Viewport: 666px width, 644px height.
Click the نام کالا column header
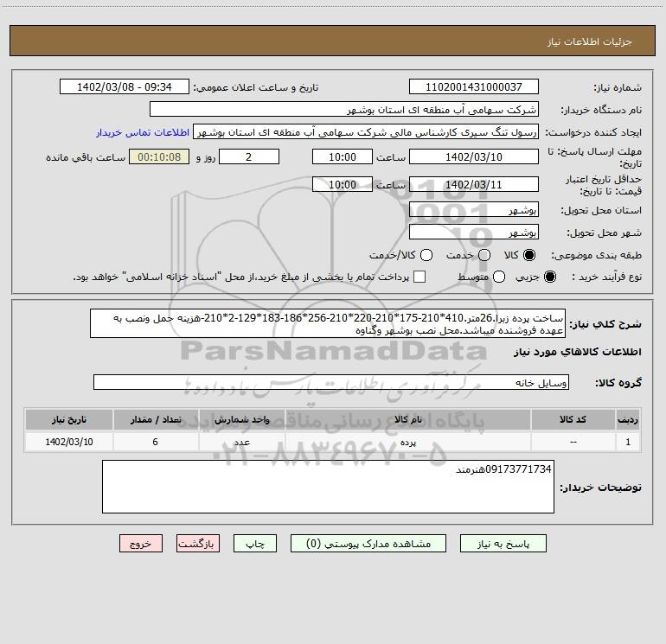[407, 419]
